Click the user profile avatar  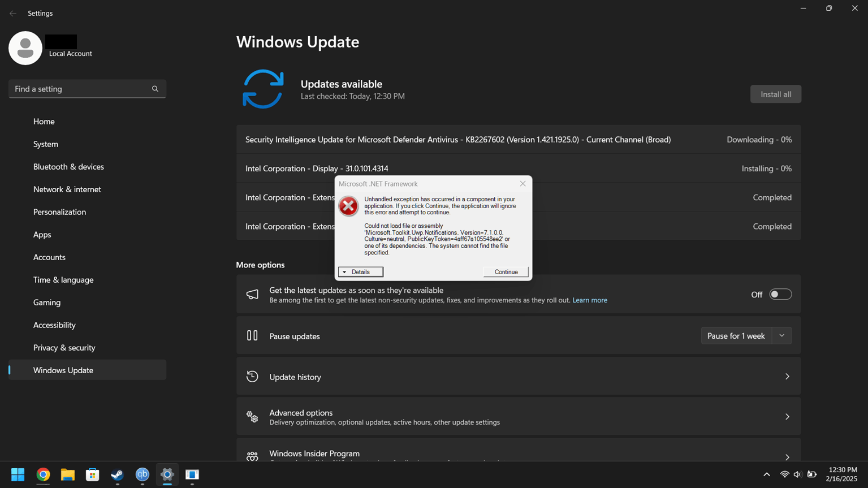point(25,48)
